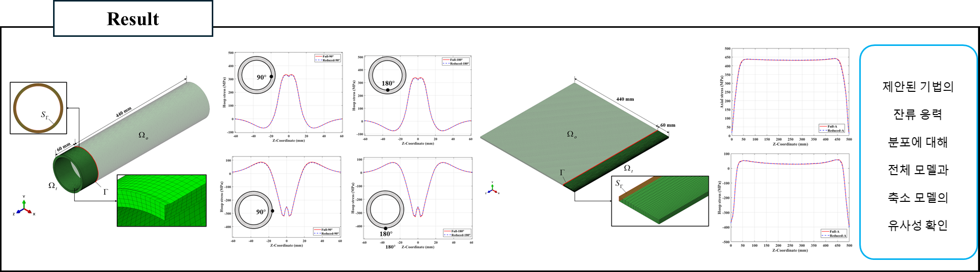Click the Result title box
This screenshot has height=272, width=980.
coord(133,19)
